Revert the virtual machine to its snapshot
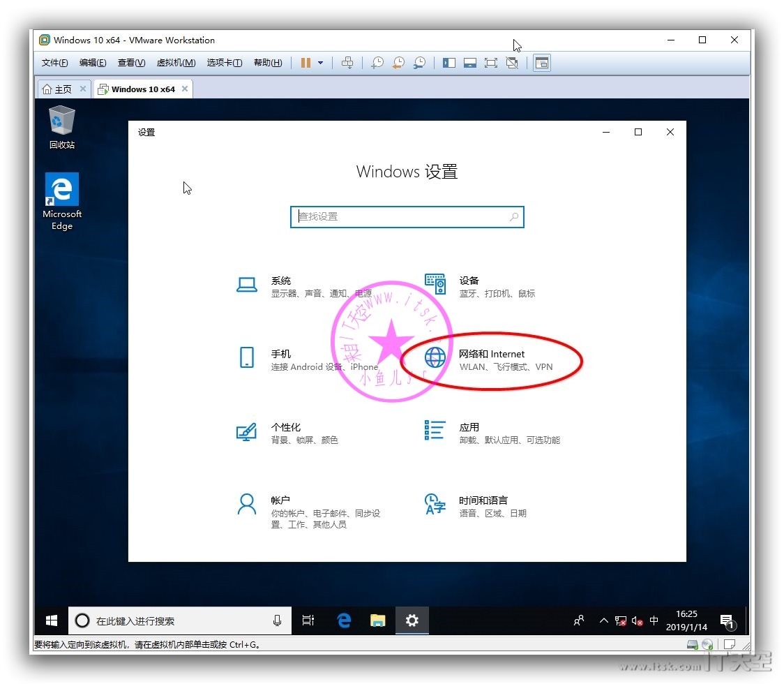This screenshot has width=784, height=684. click(x=398, y=63)
